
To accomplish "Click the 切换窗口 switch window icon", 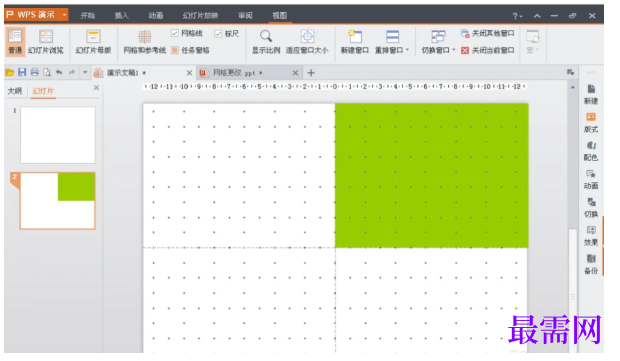I will [x=438, y=36].
